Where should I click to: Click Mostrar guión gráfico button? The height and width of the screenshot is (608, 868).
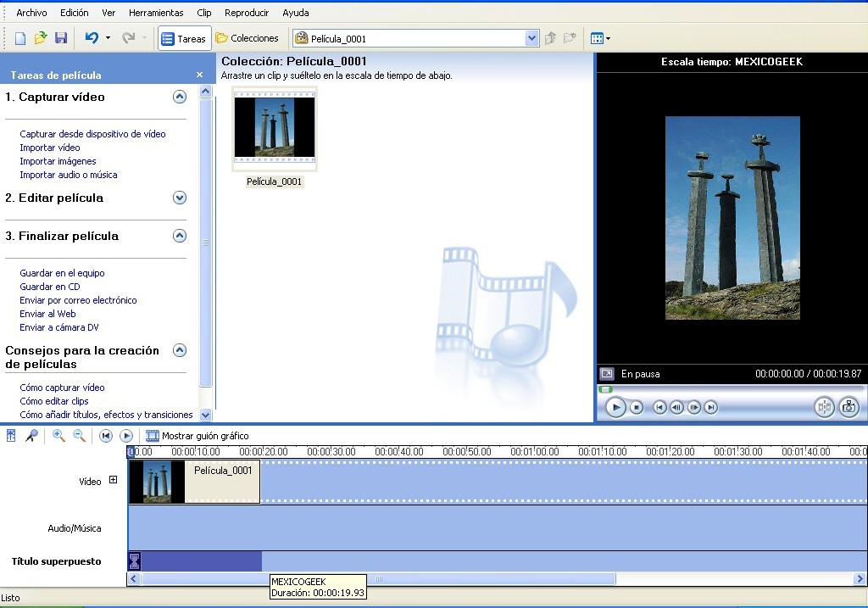197,436
